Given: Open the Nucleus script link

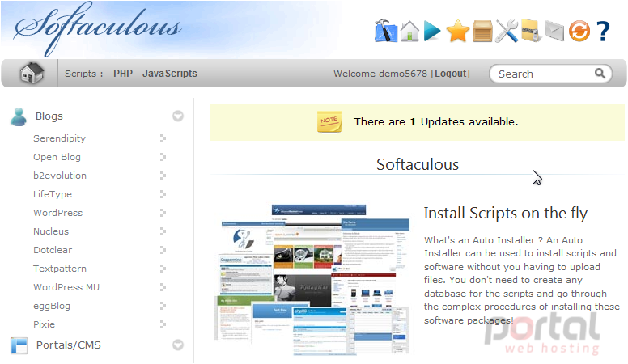Looking at the screenshot, I should 51,231.
